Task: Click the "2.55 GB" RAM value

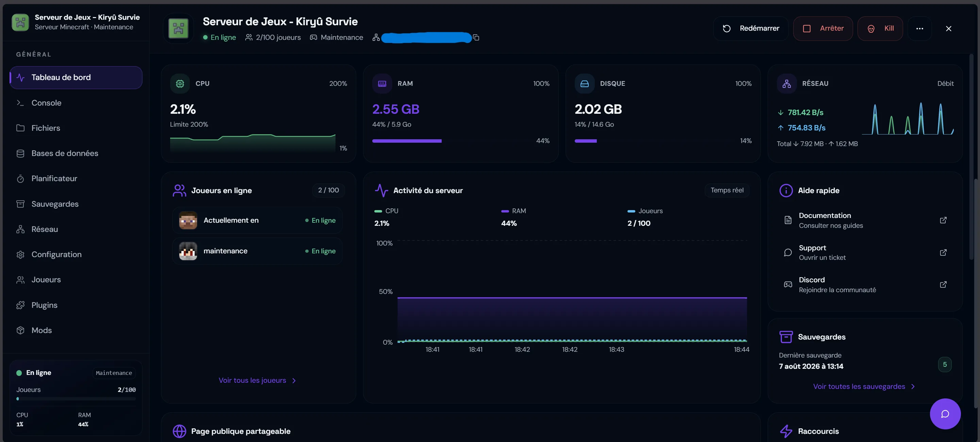Action: point(396,109)
